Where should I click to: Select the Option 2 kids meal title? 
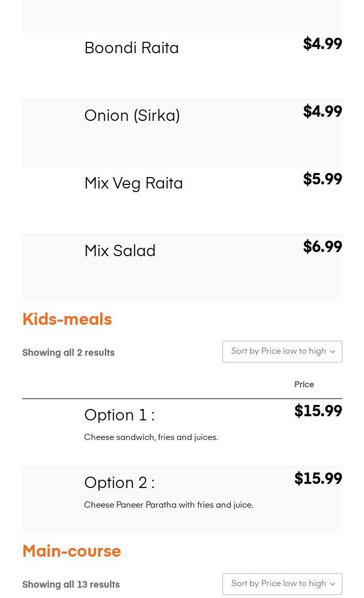coord(119,483)
